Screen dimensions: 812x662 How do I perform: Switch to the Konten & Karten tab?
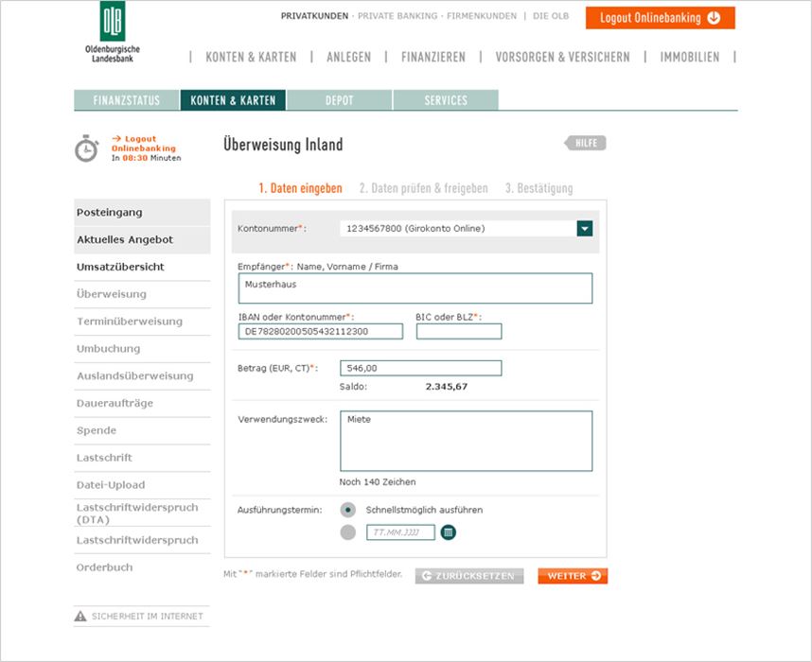233,100
